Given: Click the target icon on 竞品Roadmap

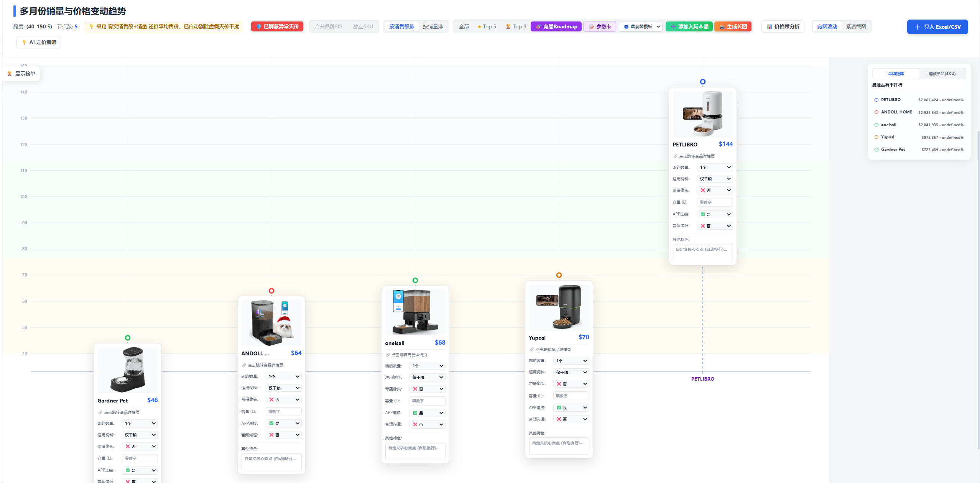Looking at the screenshot, I should tap(538, 26).
